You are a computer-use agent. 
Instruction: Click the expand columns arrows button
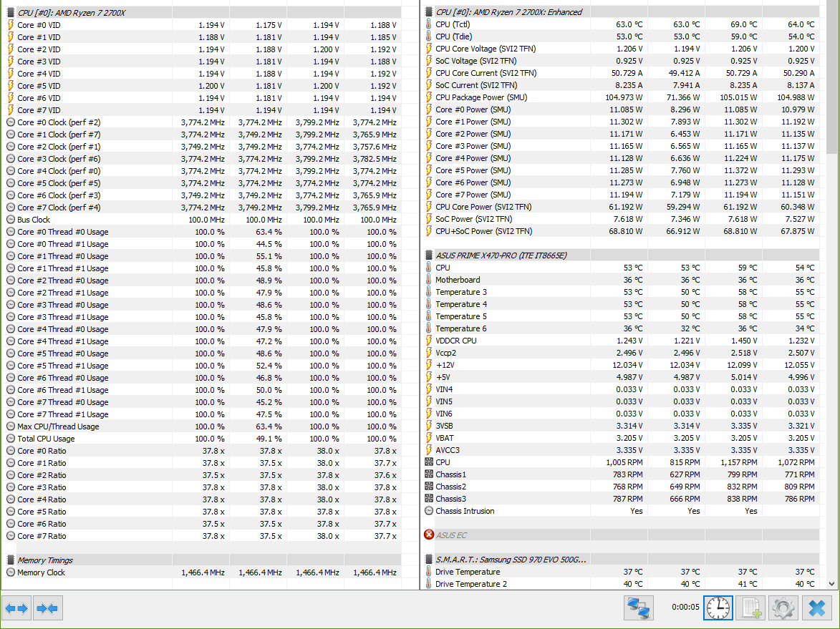(16, 608)
